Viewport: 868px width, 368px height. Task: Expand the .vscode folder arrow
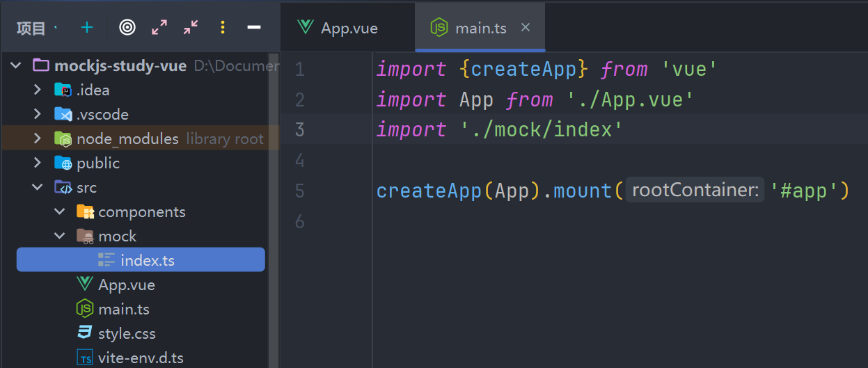(38, 114)
